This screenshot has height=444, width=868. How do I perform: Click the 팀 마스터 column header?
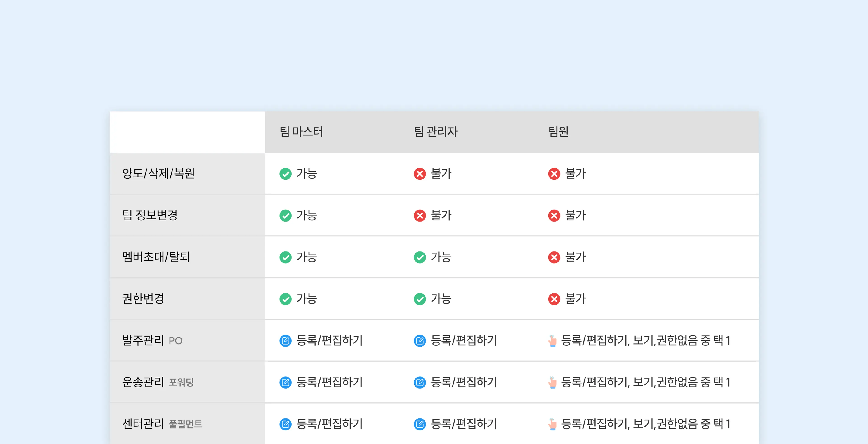click(x=301, y=132)
